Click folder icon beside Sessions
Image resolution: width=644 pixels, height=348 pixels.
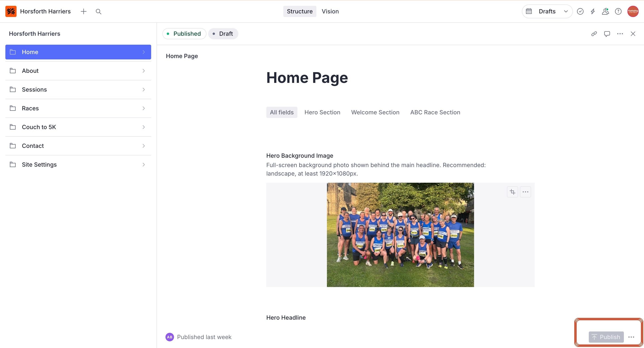pos(13,89)
